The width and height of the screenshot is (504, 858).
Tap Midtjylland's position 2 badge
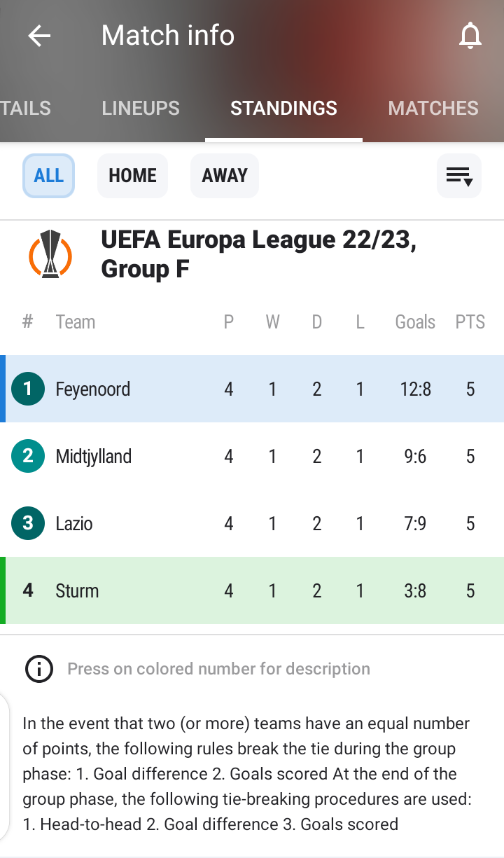coord(28,456)
